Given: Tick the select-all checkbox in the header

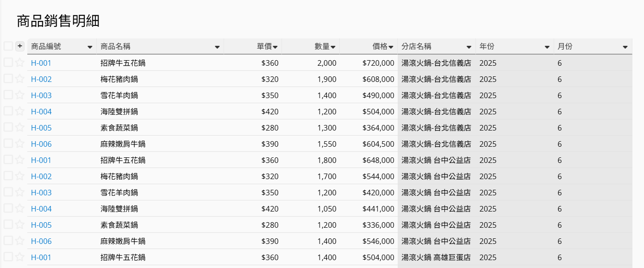Looking at the screenshot, I should 8,46.
